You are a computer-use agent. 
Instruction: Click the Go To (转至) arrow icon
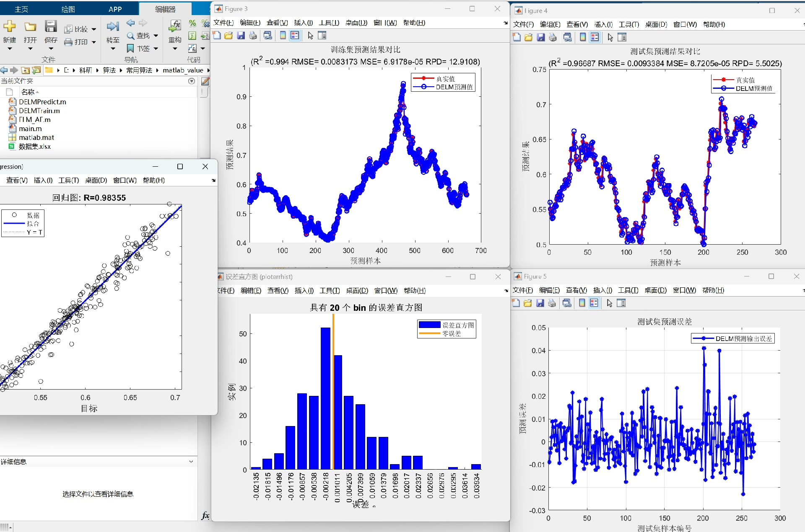tap(112, 27)
